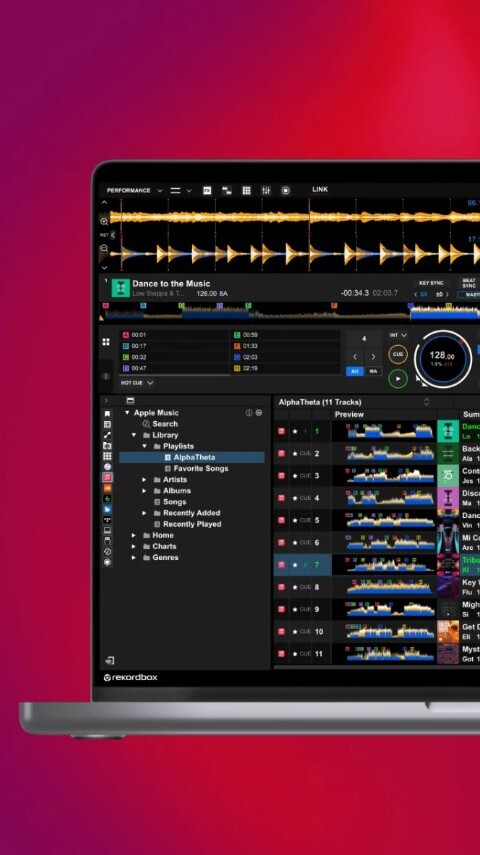This screenshot has height=855, width=480.
Task: Expand the Artists folder
Action: pos(145,480)
